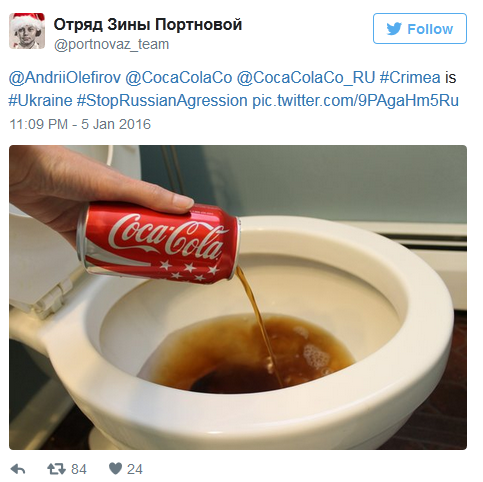
Task: Open the Отряд Зины Портновой profile name
Action: (x=148, y=25)
